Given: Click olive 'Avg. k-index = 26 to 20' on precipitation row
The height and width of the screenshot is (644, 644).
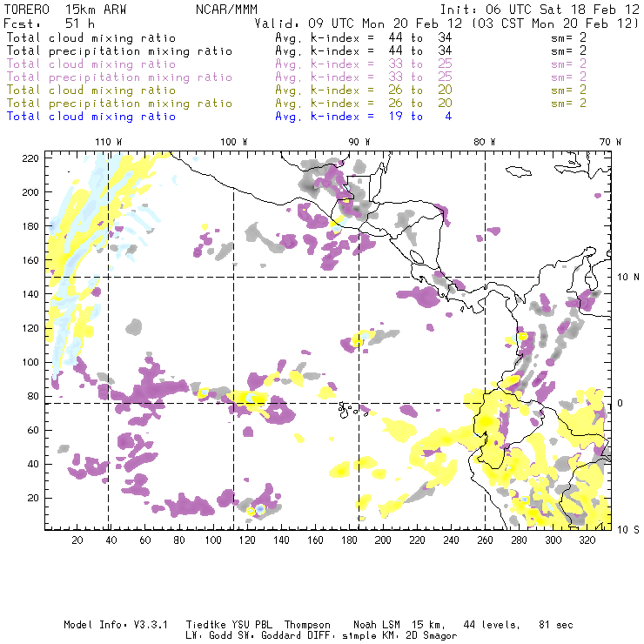Looking at the screenshot, I should click(x=364, y=103).
